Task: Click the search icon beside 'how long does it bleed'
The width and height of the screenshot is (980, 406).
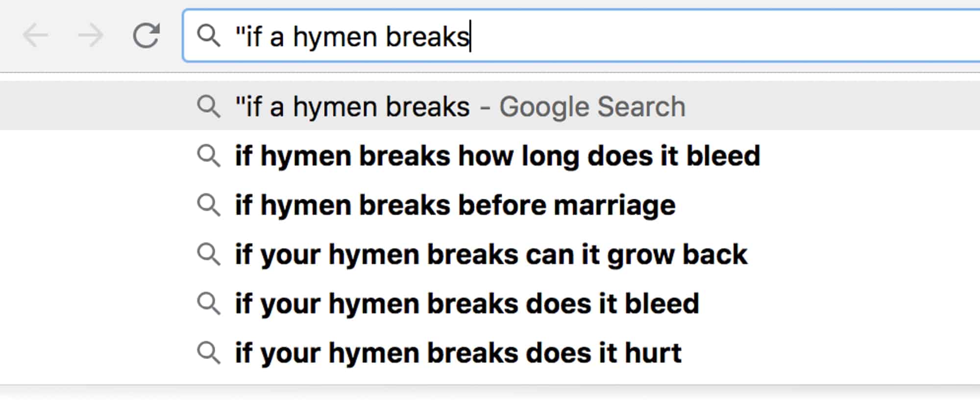Action: (209, 156)
